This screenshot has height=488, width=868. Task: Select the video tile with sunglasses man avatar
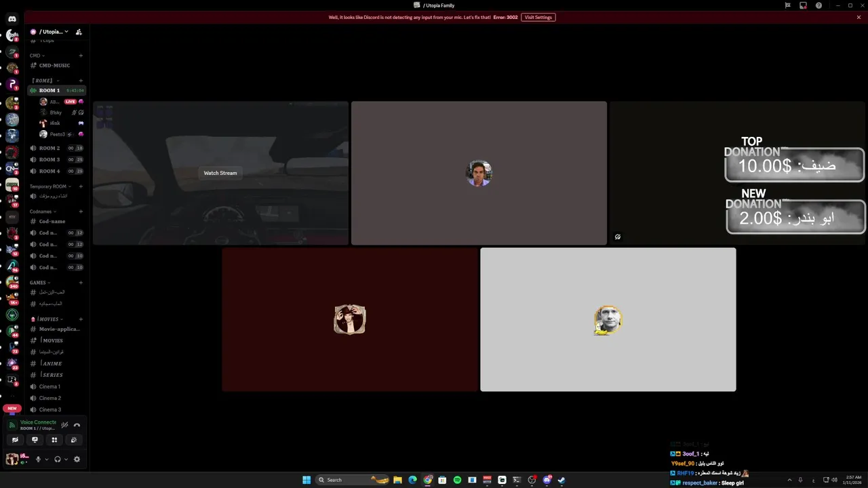pyautogui.click(x=479, y=173)
